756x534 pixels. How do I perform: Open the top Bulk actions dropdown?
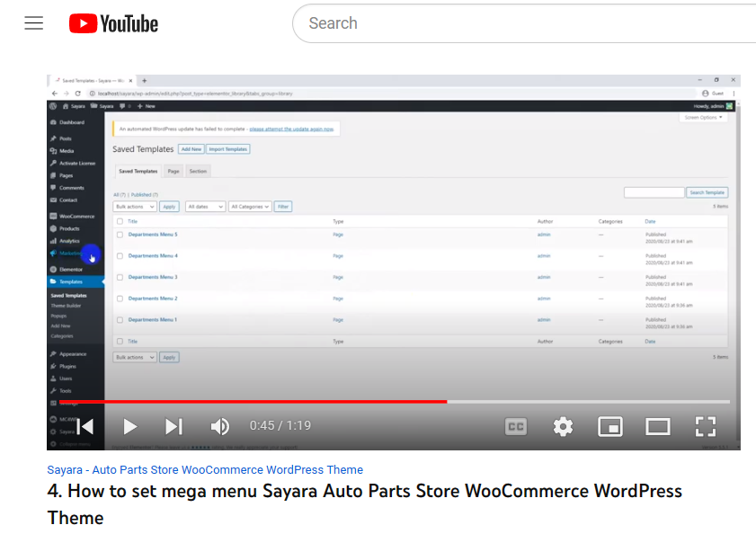(135, 207)
